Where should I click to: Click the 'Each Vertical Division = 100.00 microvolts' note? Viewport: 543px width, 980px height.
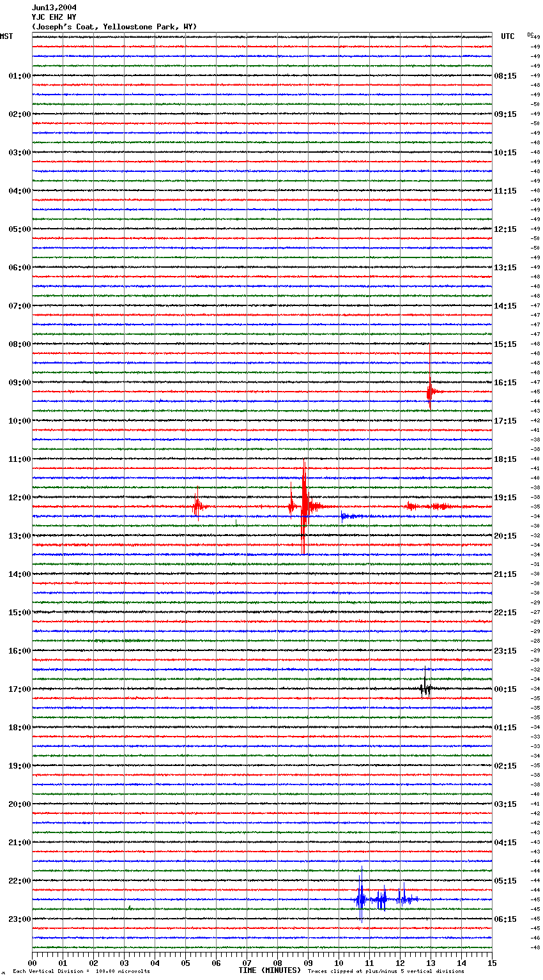82,971
